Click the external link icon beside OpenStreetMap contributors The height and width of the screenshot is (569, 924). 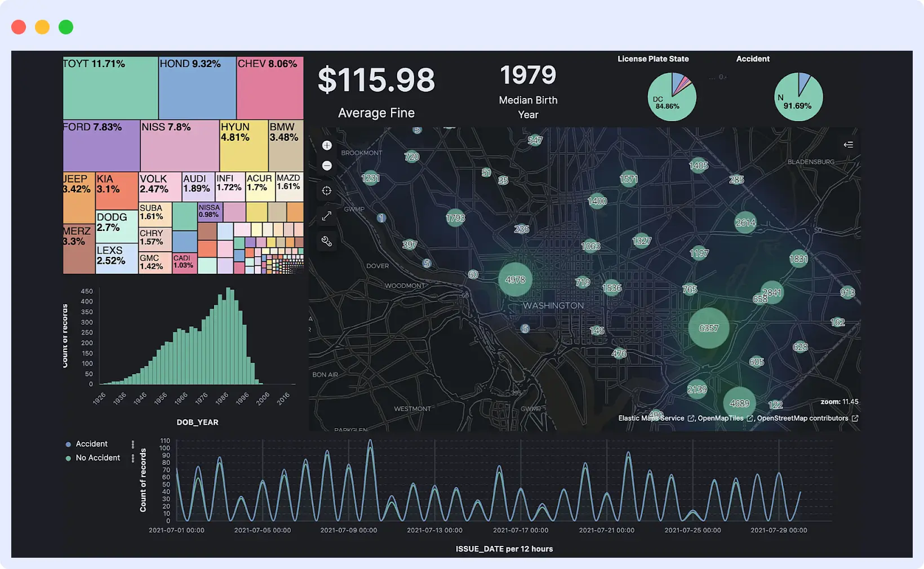pyautogui.click(x=855, y=418)
